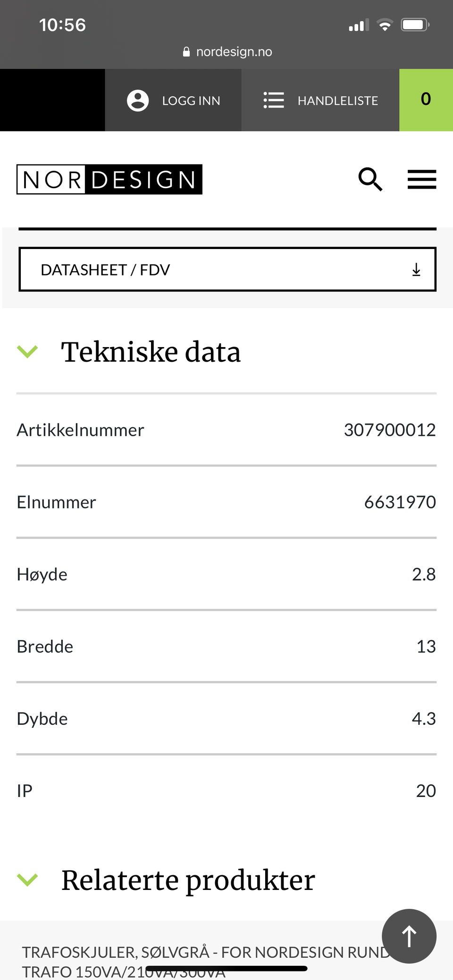This screenshot has width=453, height=980.
Task: Tap the Relaterte produkter heading text
Action: tap(188, 880)
